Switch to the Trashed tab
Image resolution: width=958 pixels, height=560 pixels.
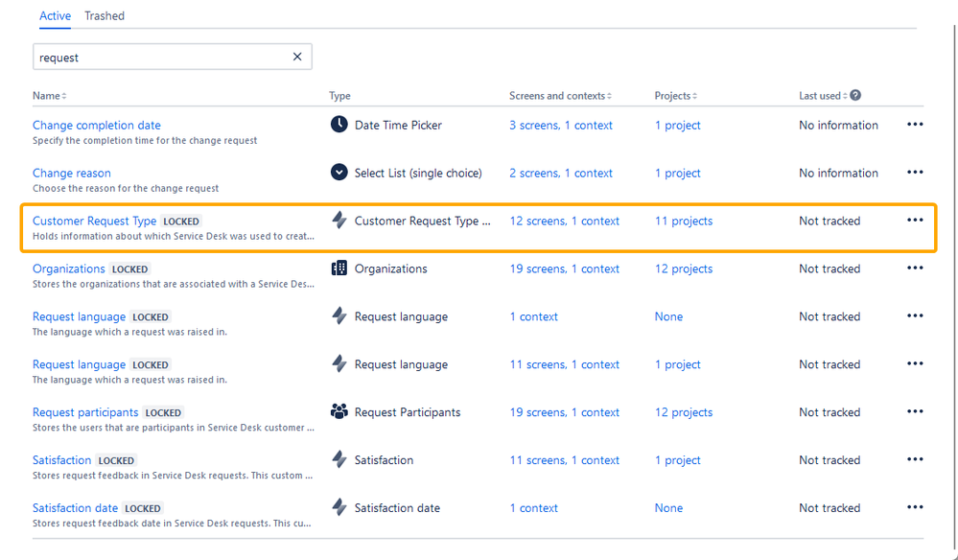tap(105, 16)
